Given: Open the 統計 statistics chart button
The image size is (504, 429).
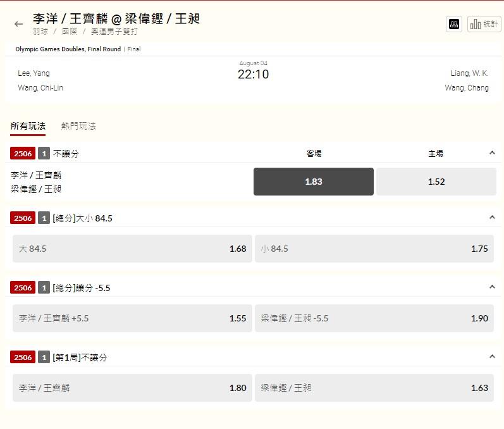Looking at the screenshot, I should (x=484, y=24).
